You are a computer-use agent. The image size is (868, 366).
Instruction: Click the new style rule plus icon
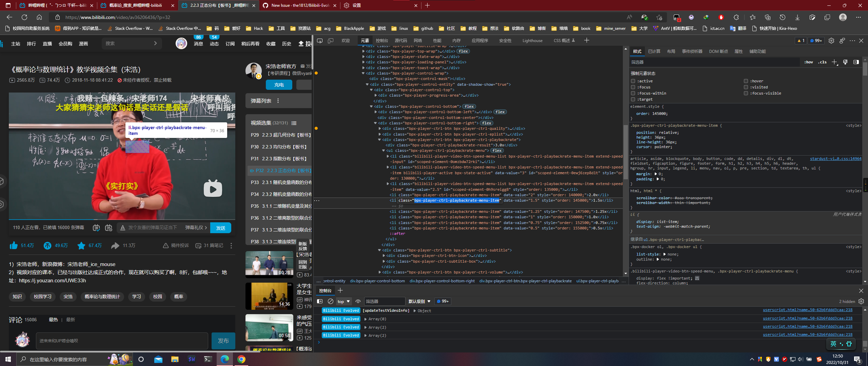coord(834,62)
